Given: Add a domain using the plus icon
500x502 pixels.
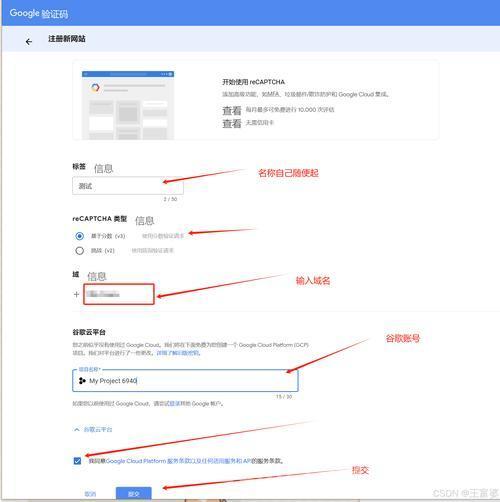Looking at the screenshot, I should 76,294.
